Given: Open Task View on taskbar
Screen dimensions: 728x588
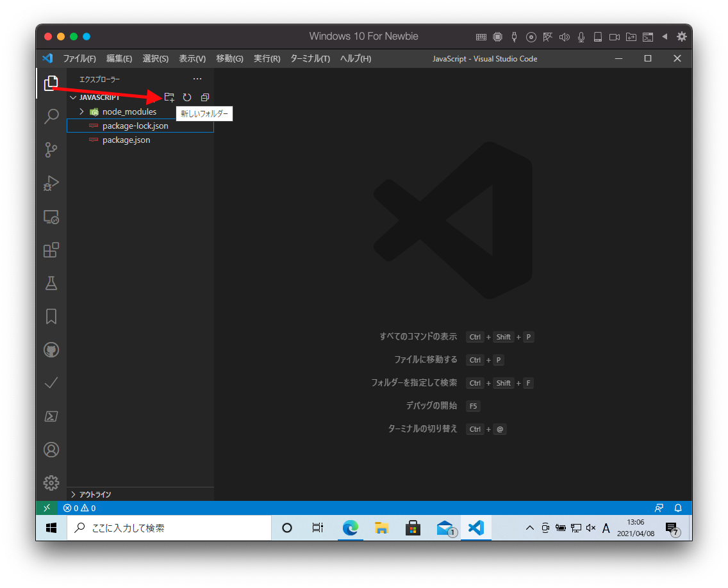Looking at the screenshot, I should tap(318, 528).
